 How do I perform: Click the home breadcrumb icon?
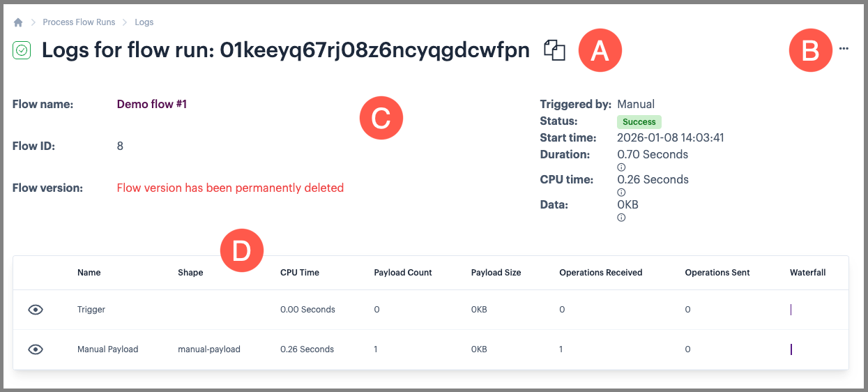coord(17,22)
